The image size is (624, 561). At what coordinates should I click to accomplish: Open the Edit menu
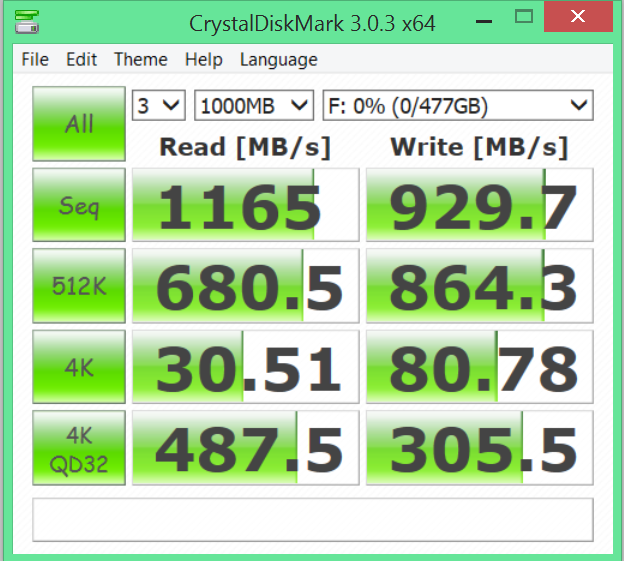[82, 60]
